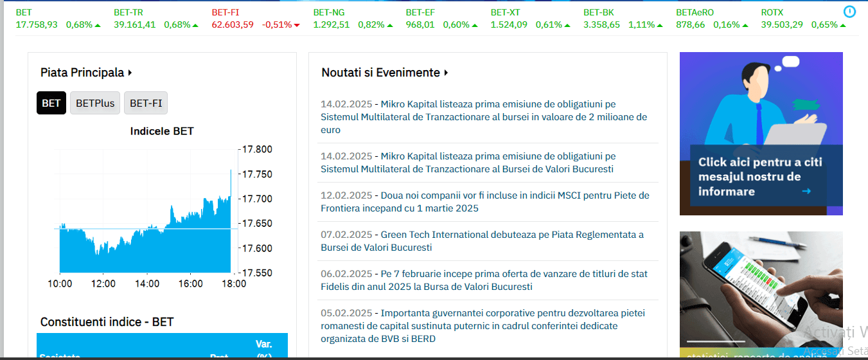Click the 'Indicele BET' chart title
Screen dimensions: 868x360
tap(162, 131)
